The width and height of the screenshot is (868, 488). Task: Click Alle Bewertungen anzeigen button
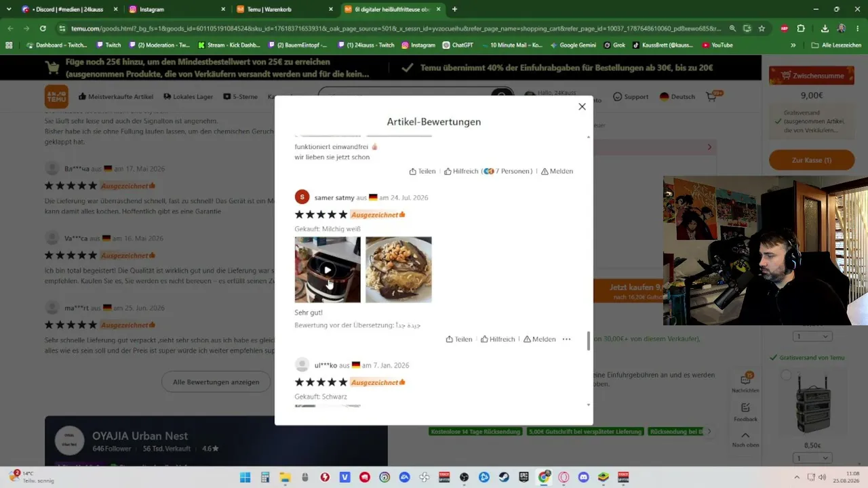(x=216, y=382)
